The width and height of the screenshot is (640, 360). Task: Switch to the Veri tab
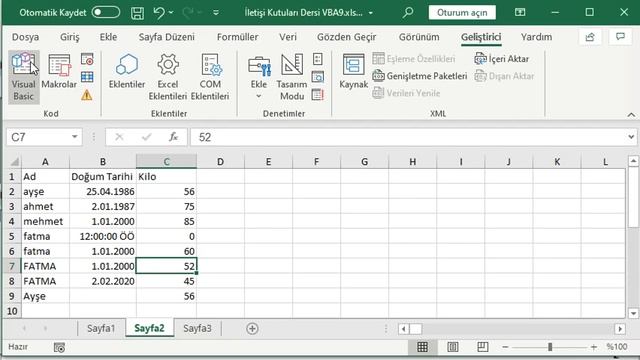[x=288, y=37]
